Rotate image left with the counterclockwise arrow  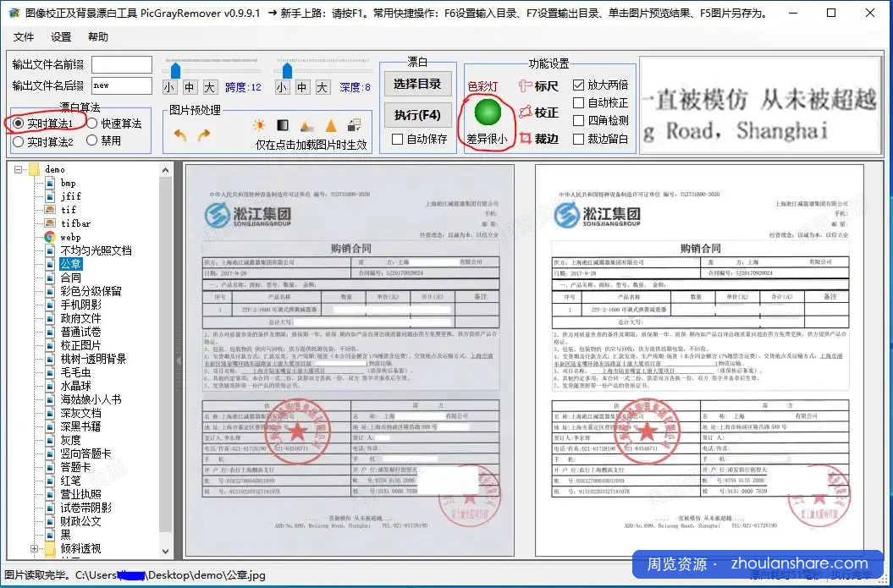[x=180, y=135]
